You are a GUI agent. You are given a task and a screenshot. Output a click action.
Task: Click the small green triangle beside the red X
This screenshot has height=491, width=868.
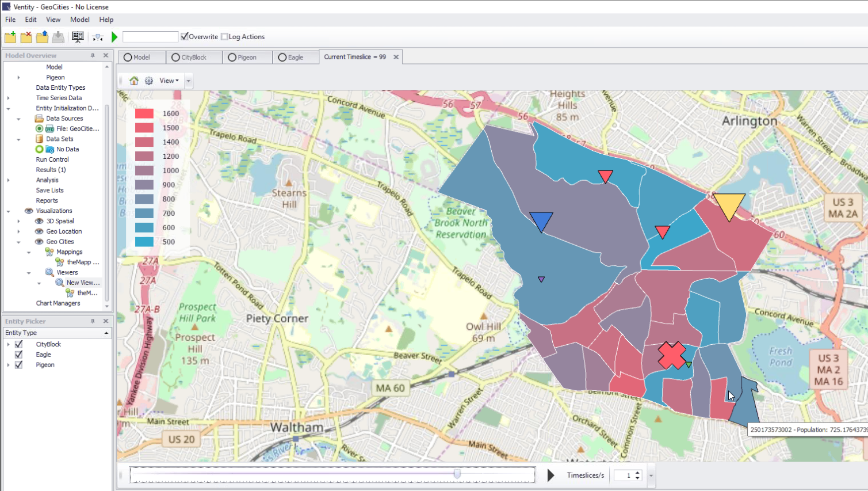click(689, 364)
